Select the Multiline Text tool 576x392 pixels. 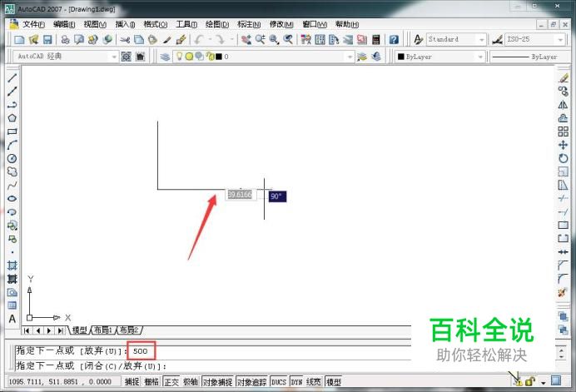pyautogui.click(x=12, y=319)
